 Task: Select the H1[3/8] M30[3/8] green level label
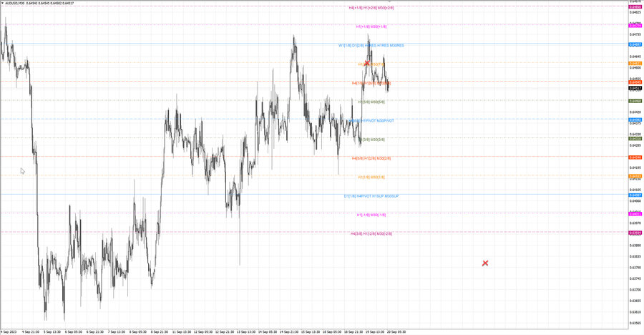(x=371, y=140)
